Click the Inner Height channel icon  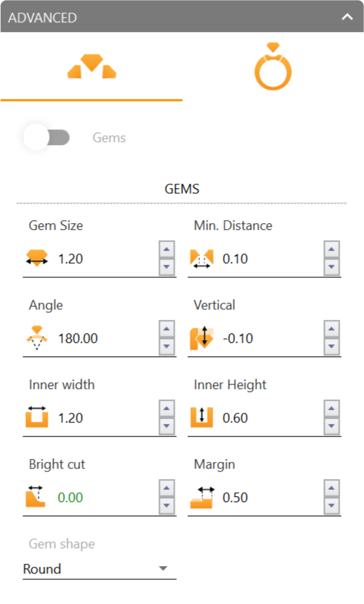[x=201, y=417]
